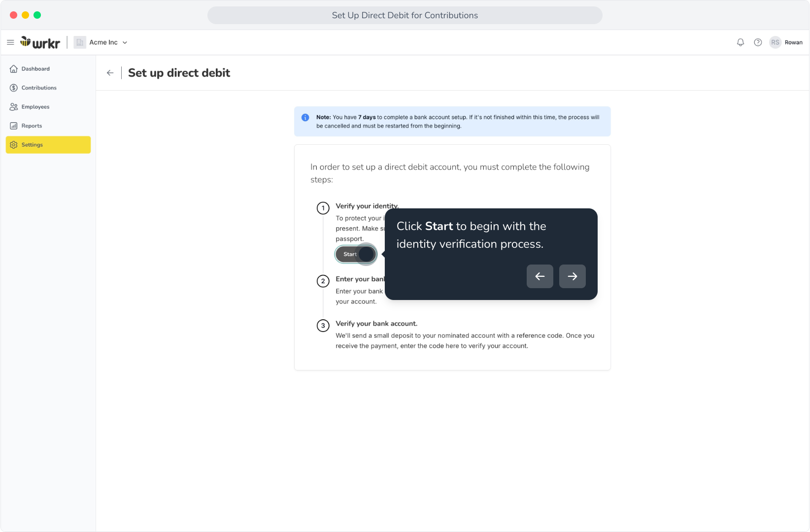Click the step 3 circle marker
Image resolution: width=810 pixels, height=532 pixels.
pos(323,326)
